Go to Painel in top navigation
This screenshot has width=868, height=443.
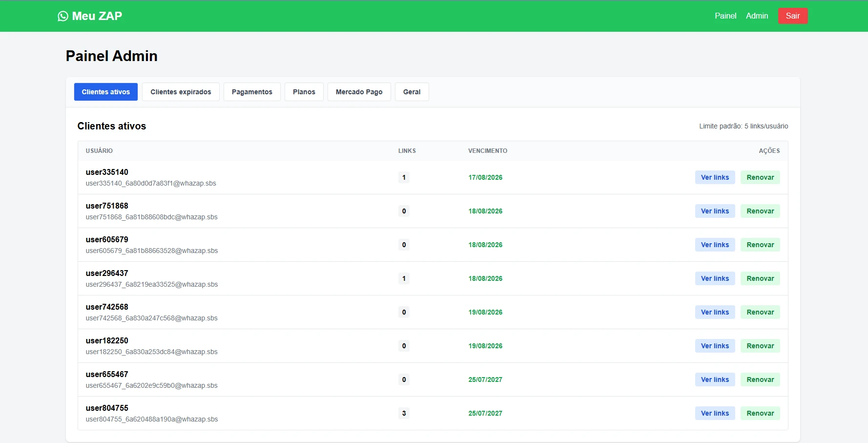[x=725, y=16]
